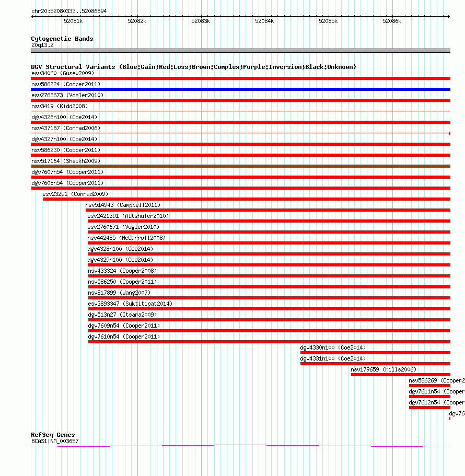Open dgv4331n100 (Coe2014) variant

click(333, 358)
